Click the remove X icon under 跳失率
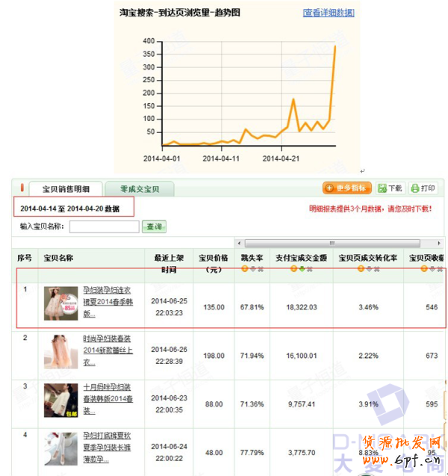Screen dimensions: 448x476 (260, 269)
